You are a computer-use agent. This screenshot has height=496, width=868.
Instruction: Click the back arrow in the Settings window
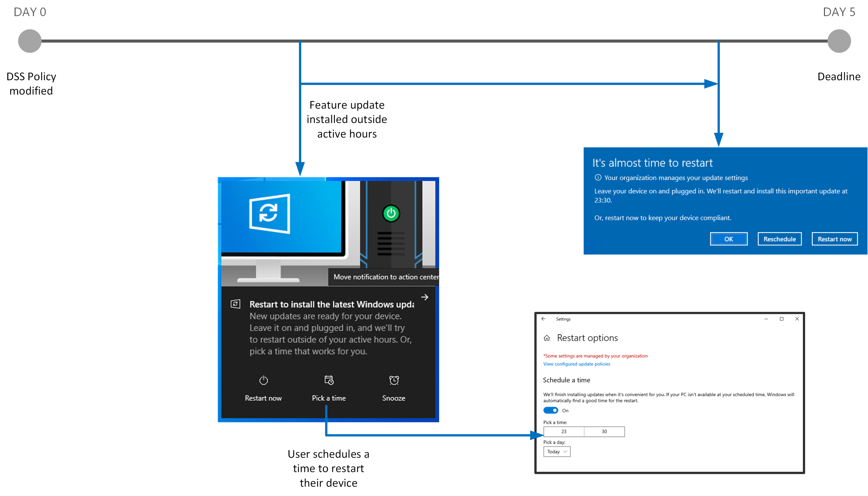tap(543, 319)
